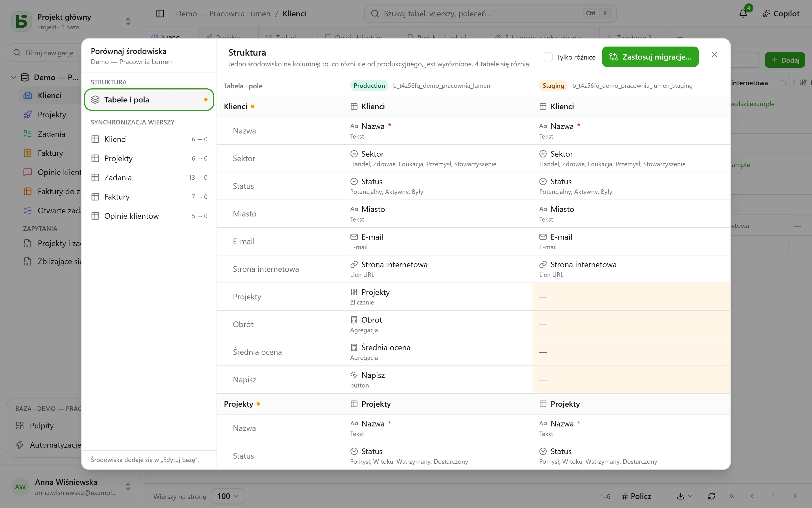The width and height of the screenshot is (812, 508).
Task: Go to the first page icon
Action: (x=732, y=496)
